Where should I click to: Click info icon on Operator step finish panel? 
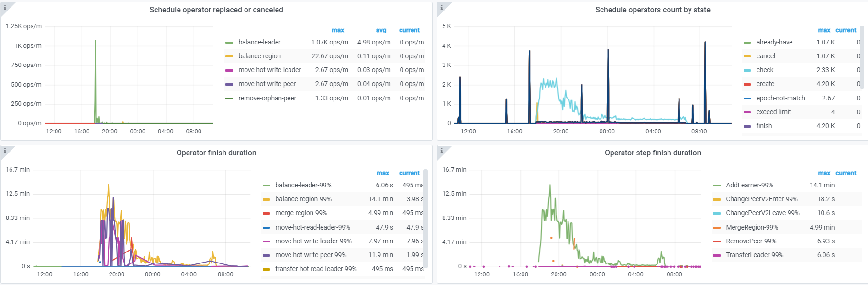(441, 150)
